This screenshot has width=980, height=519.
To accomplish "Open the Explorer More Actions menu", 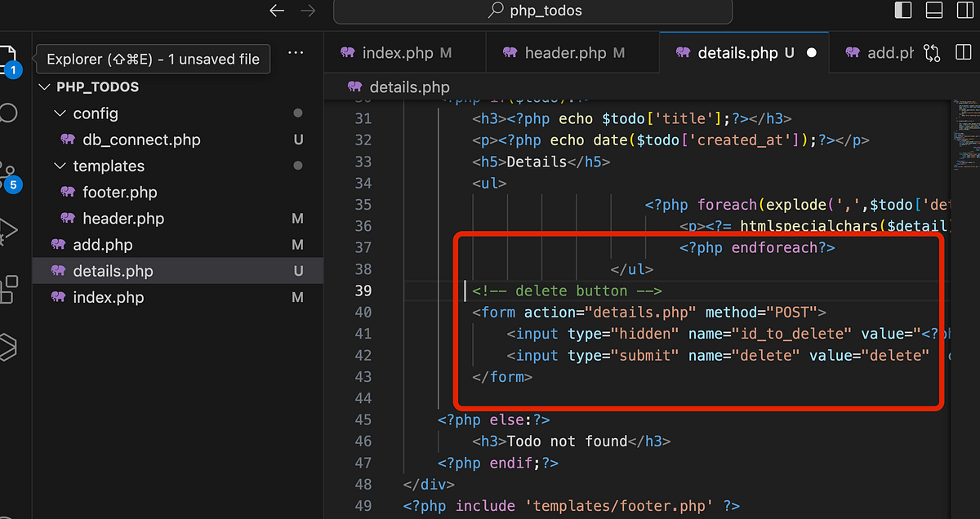I will click(x=296, y=52).
